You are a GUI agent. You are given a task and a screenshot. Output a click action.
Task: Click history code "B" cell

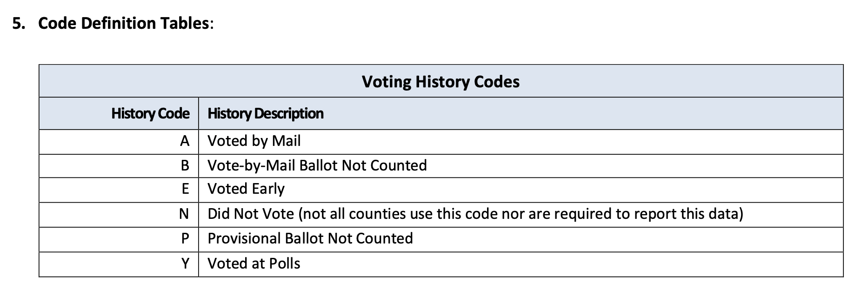click(185, 165)
